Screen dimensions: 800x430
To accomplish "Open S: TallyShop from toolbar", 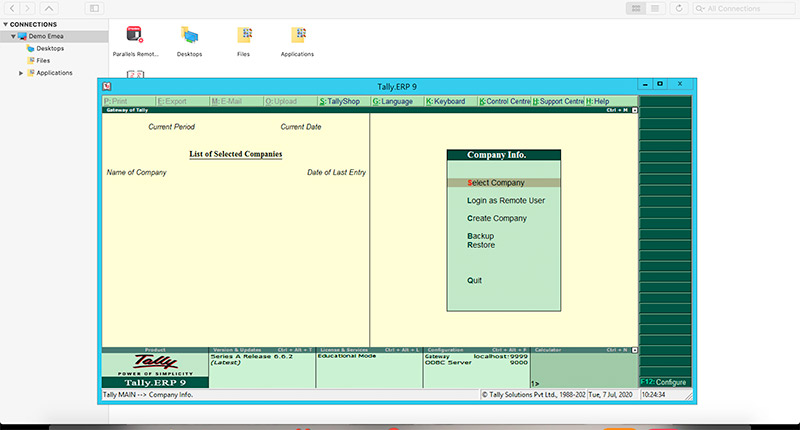I will tap(344, 101).
